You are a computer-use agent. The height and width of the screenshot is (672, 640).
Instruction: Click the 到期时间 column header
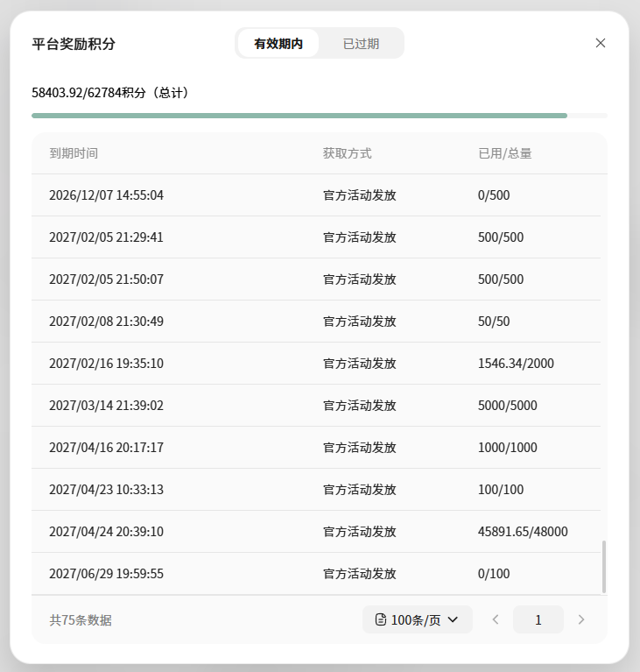(74, 153)
